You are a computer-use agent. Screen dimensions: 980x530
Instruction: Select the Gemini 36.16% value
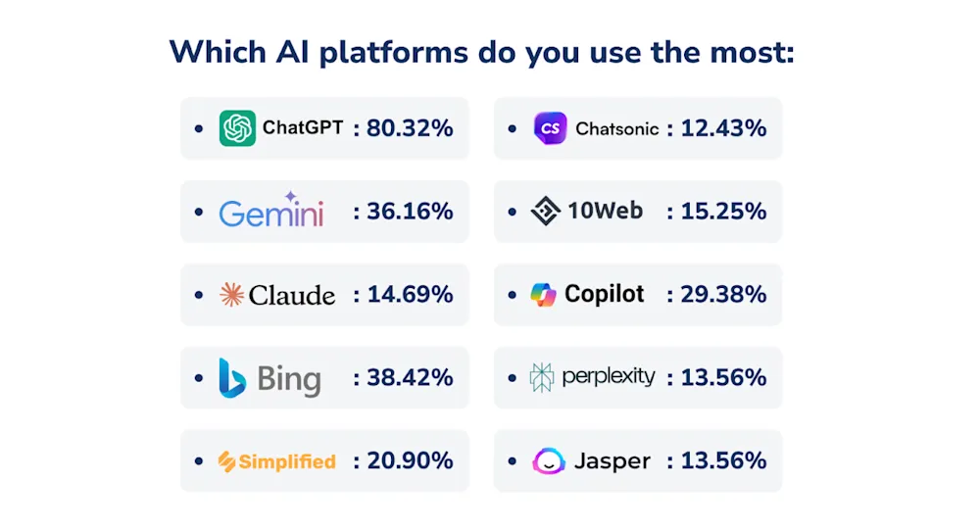pos(410,212)
